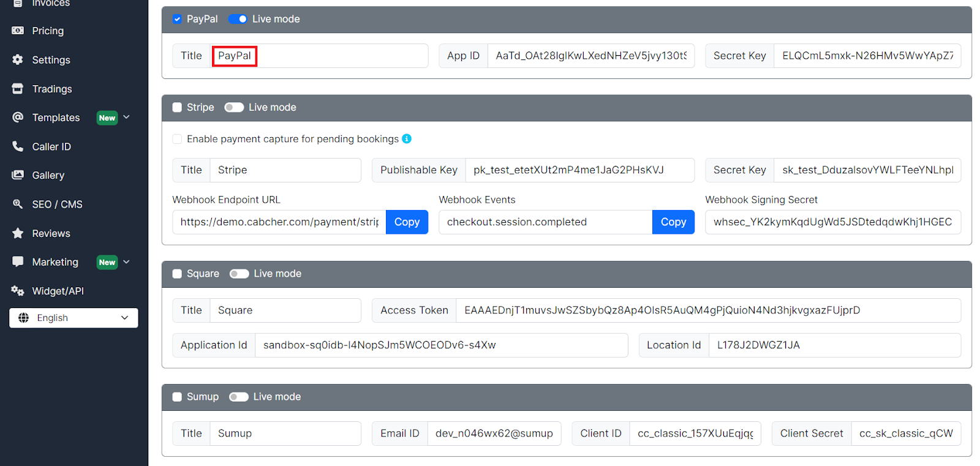Edit the Sumup Title field
This screenshot has width=980, height=466.
[285, 434]
